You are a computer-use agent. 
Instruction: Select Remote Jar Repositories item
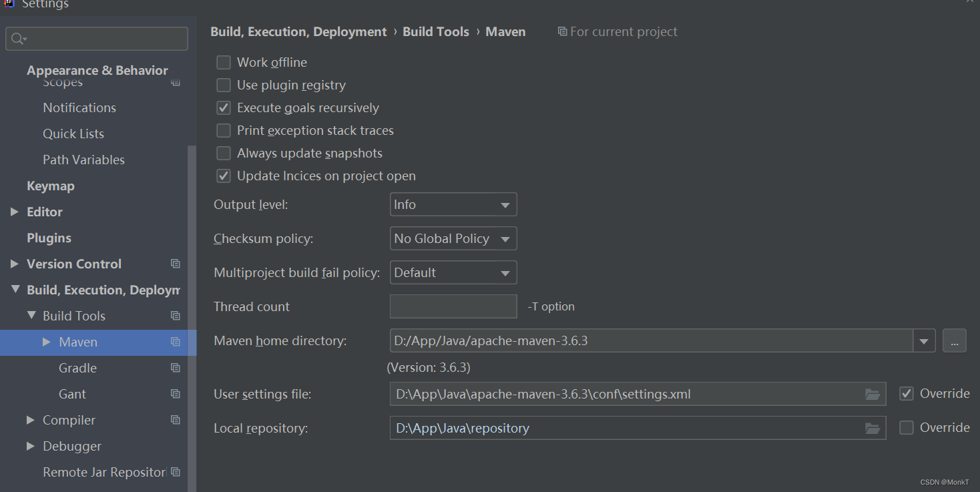point(105,472)
